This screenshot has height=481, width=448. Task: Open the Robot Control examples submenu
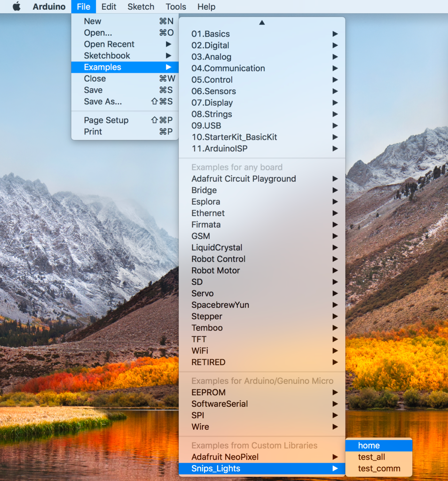[x=262, y=259]
